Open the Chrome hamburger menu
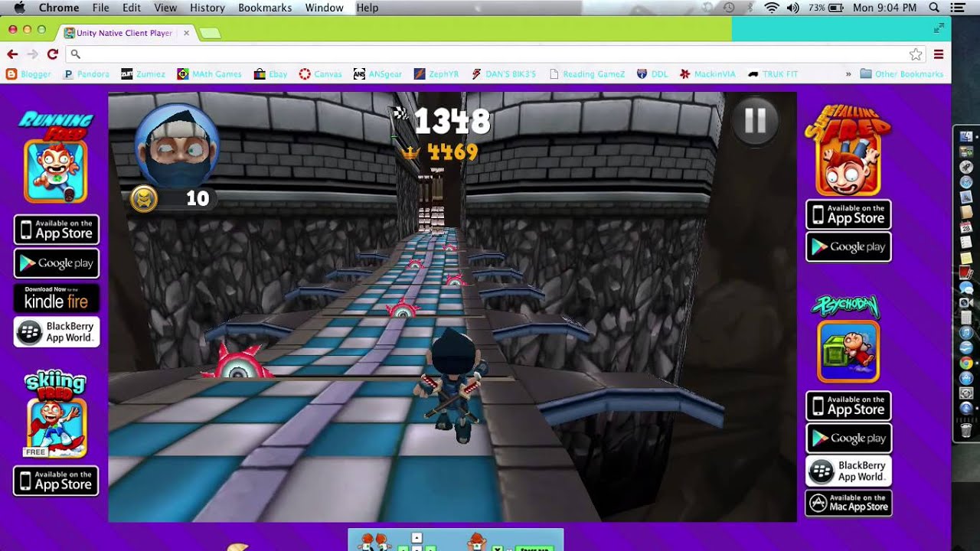980x551 pixels. click(x=939, y=54)
